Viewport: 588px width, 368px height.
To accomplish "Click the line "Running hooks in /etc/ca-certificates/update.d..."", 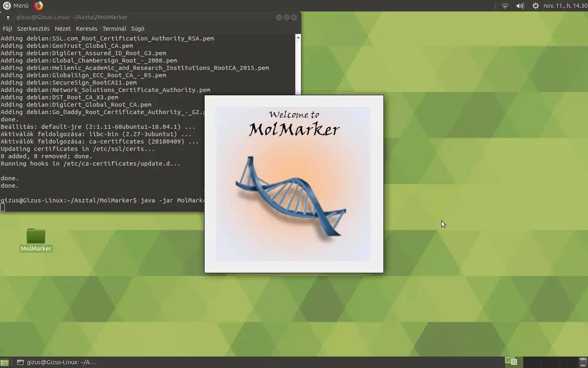I will [91, 164].
